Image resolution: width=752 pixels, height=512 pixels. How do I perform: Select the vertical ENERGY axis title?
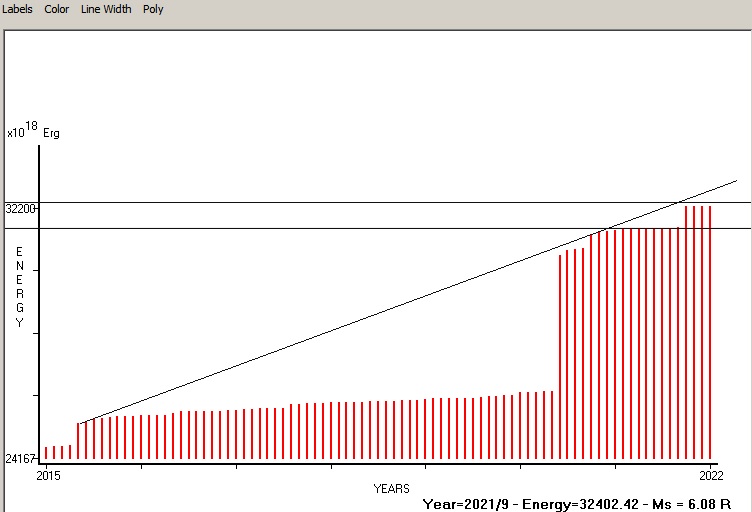click(x=19, y=287)
